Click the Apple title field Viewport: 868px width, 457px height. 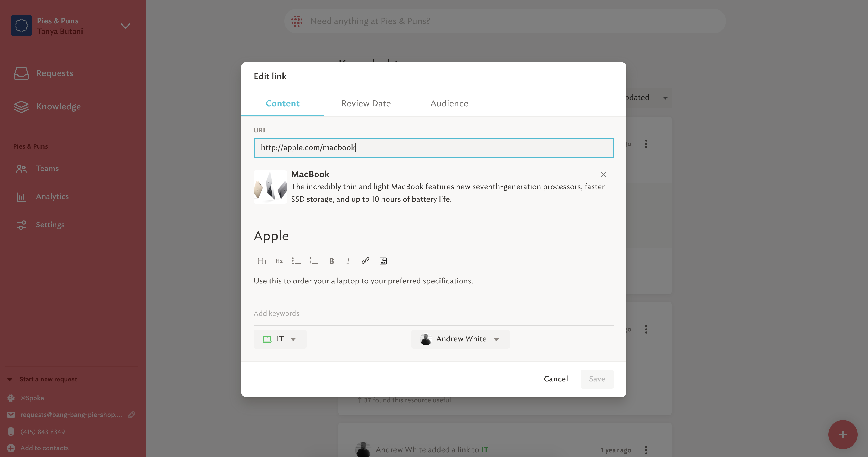tap(433, 236)
